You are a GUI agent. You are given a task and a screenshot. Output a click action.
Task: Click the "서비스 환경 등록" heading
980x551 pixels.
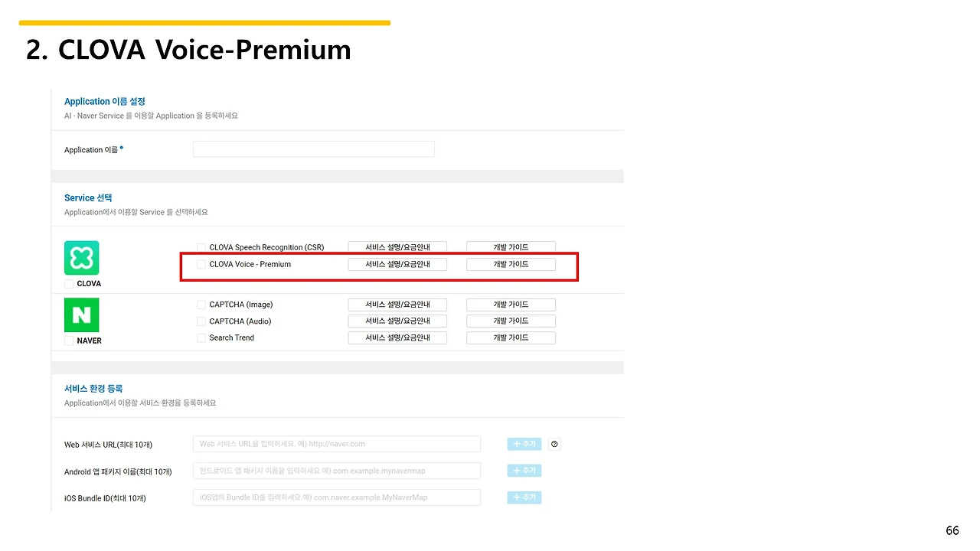pos(93,389)
